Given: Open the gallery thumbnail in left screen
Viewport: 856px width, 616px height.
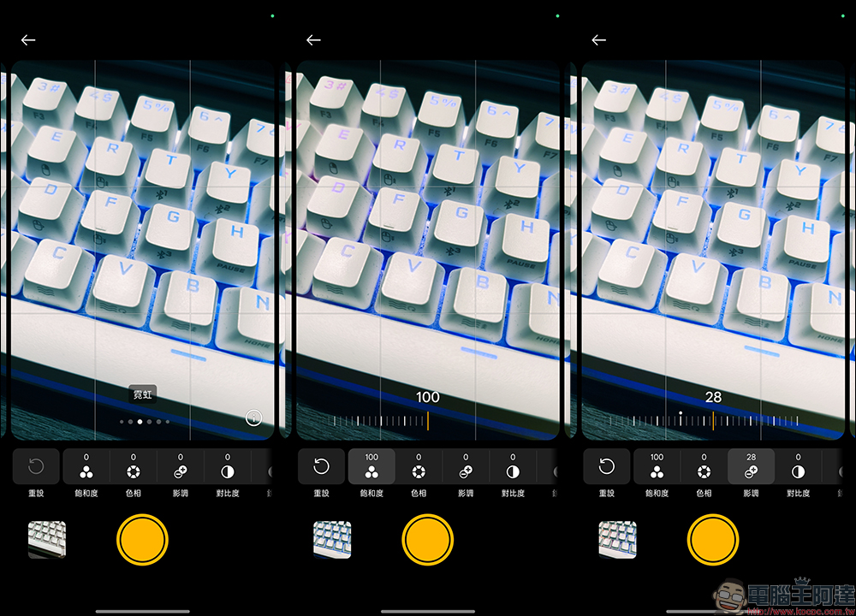Looking at the screenshot, I should (x=47, y=540).
